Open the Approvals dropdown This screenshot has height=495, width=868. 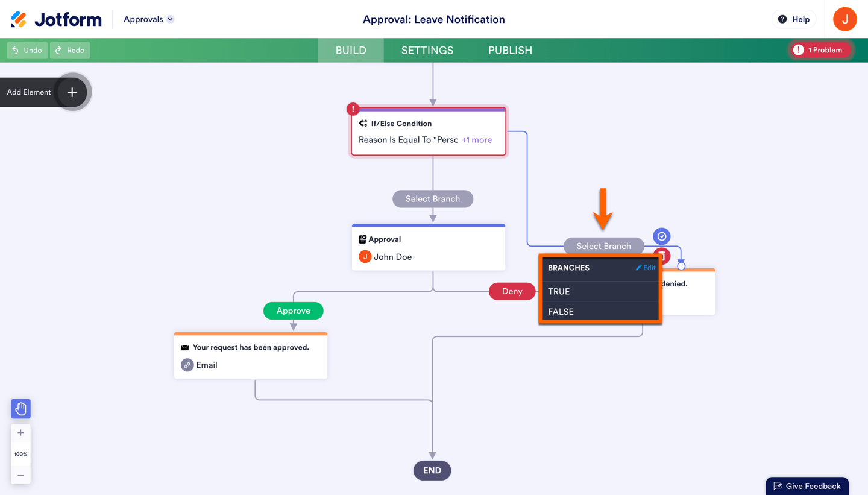click(148, 19)
